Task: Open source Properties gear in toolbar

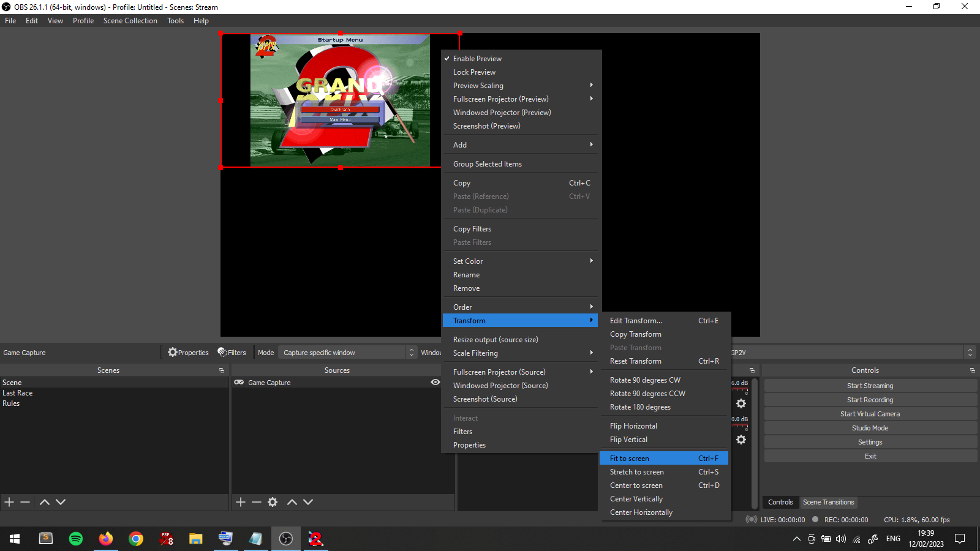Action: pos(189,353)
